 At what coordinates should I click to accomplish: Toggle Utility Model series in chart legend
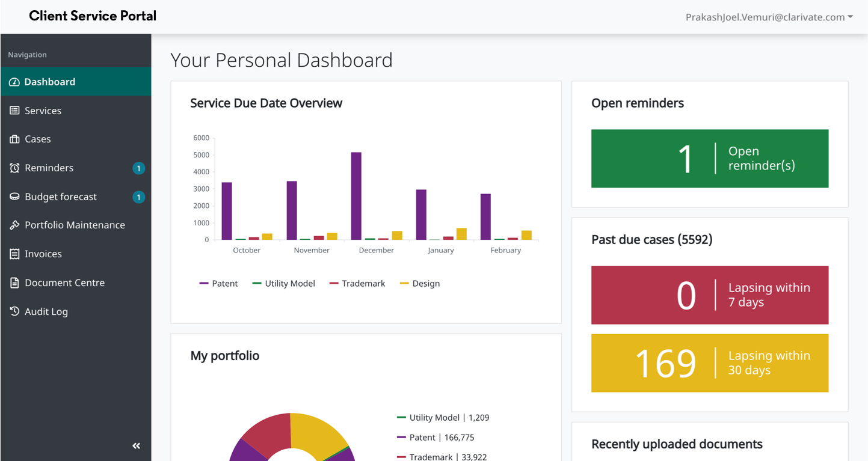pyautogui.click(x=283, y=284)
